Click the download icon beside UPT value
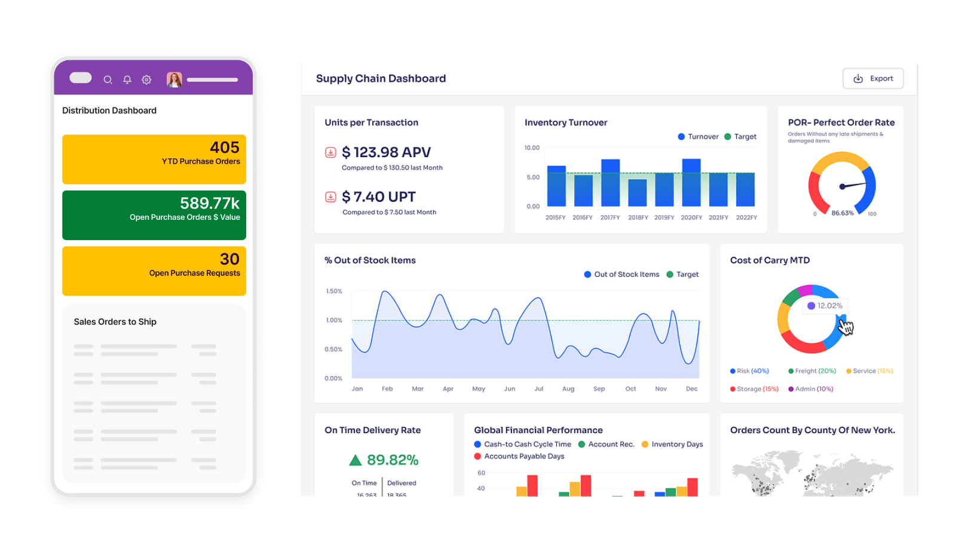The image size is (980, 552). point(330,197)
